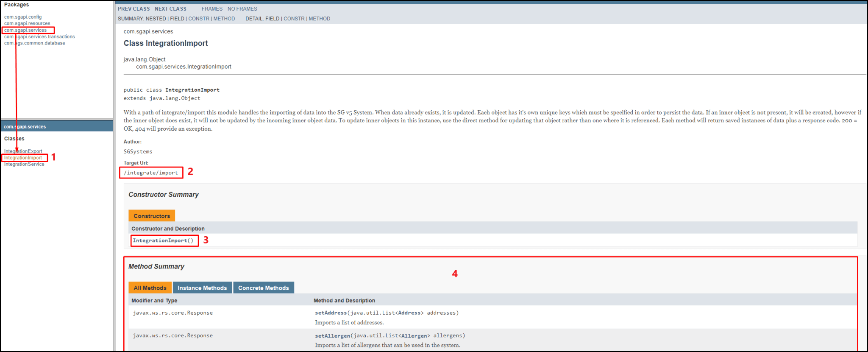The height and width of the screenshot is (352, 868).
Task: Select the com.sgapi.services package
Action: pos(25,30)
